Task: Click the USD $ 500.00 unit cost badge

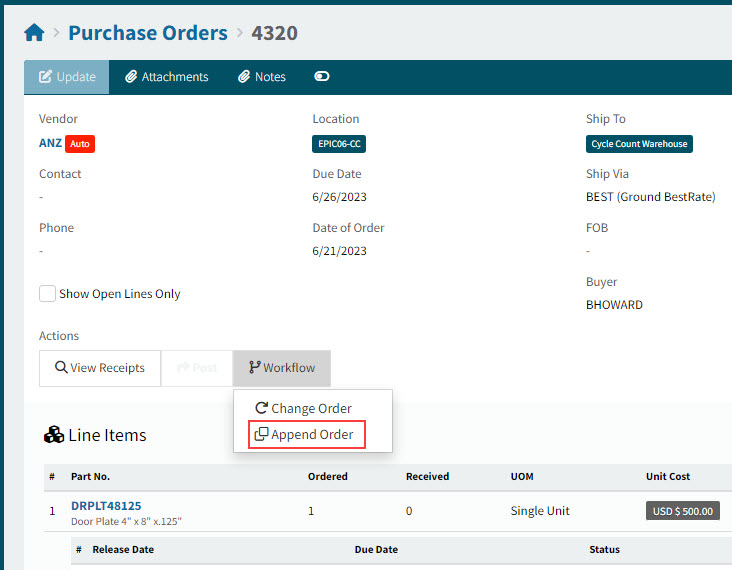Action: 682,511
